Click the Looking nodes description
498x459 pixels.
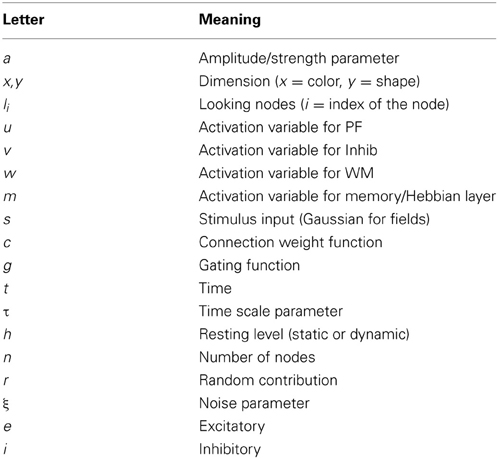coord(324,104)
